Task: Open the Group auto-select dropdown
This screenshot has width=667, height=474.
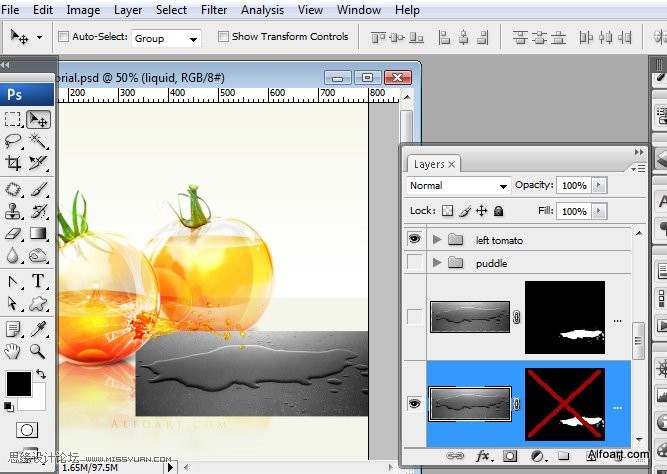Action: pyautogui.click(x=165, y=38)
